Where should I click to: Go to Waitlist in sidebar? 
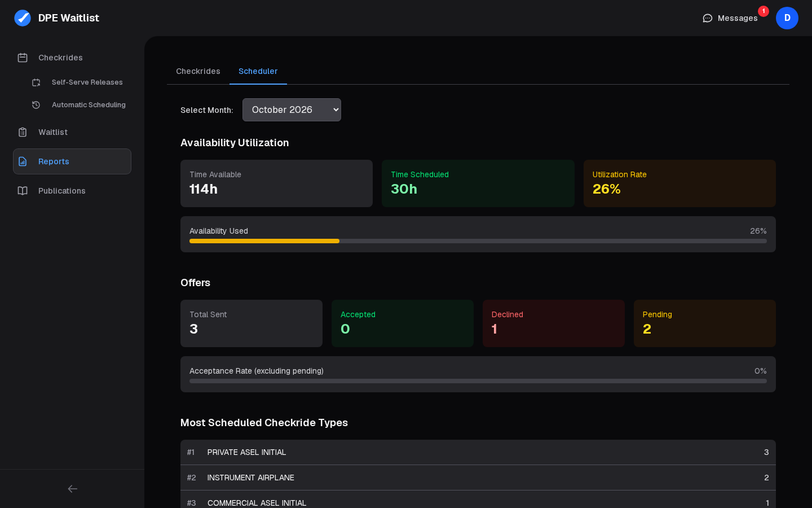click(72, 132)
